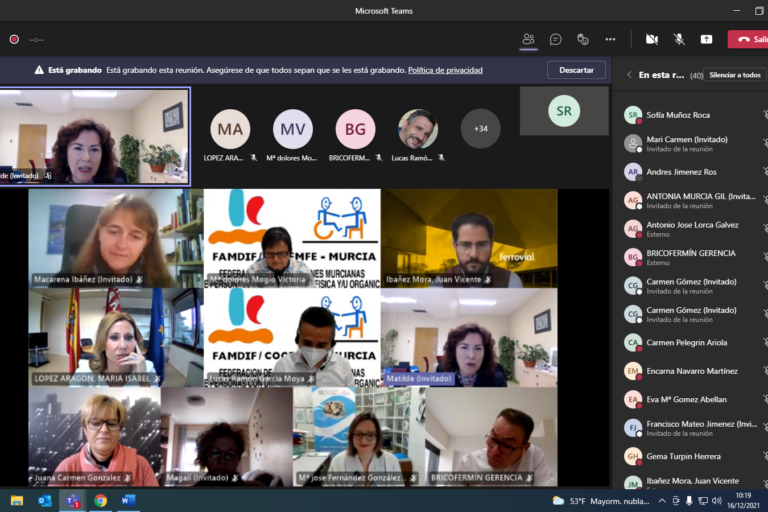Open the participants panel icon
Image resolution: width=768 pixels, height=512 pixels.
coord(528,39)
